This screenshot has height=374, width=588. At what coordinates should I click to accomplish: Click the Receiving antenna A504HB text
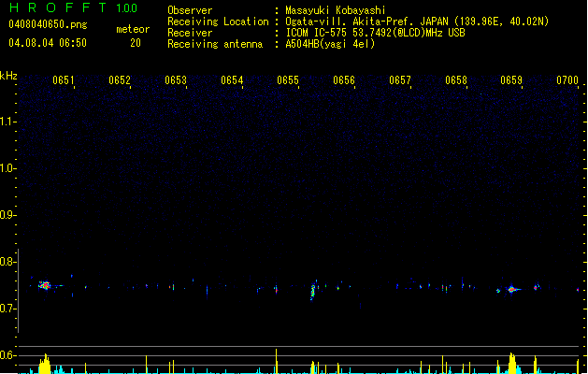coord(330,44)
